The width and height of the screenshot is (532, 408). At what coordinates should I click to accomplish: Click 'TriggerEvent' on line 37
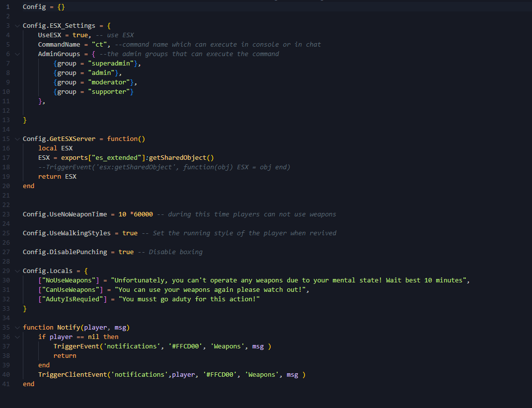[x=76, y=346]
